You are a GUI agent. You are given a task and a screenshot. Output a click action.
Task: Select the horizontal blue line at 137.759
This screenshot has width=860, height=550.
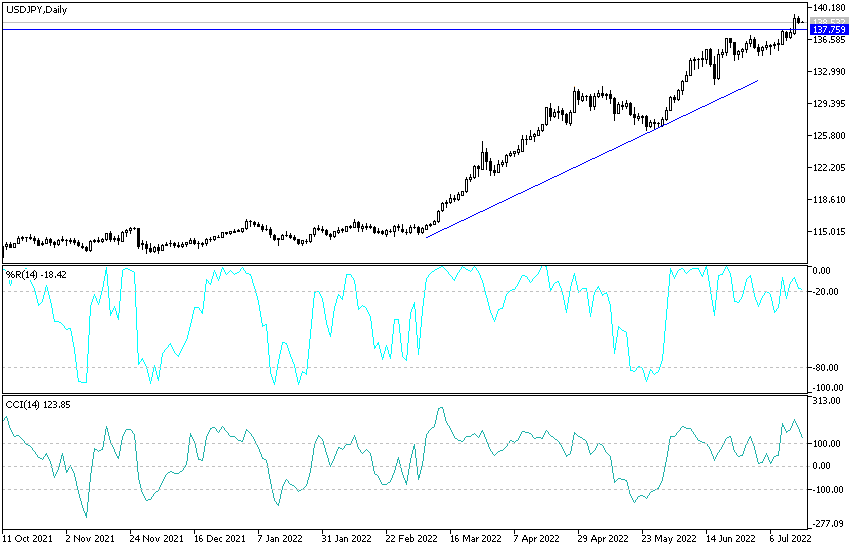405,30
